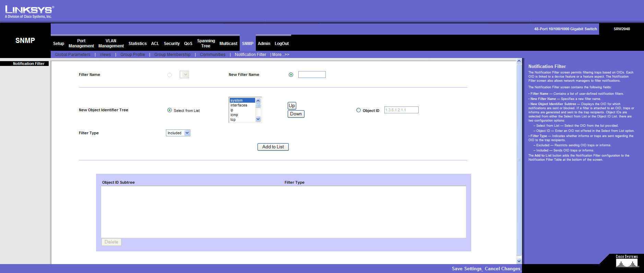Click main panel scroll down arrow
The image size is (644, 273).
point(519,261)
